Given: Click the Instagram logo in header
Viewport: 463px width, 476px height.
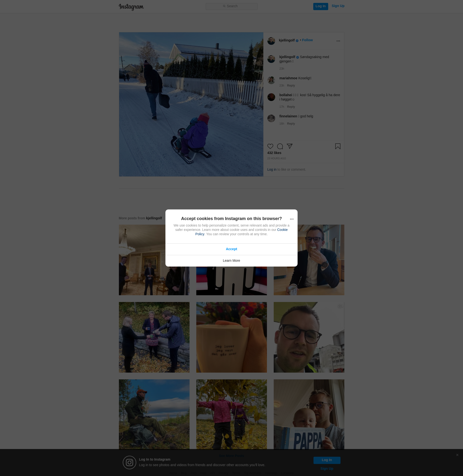Looking at the screenshot, I should (131, 7).
